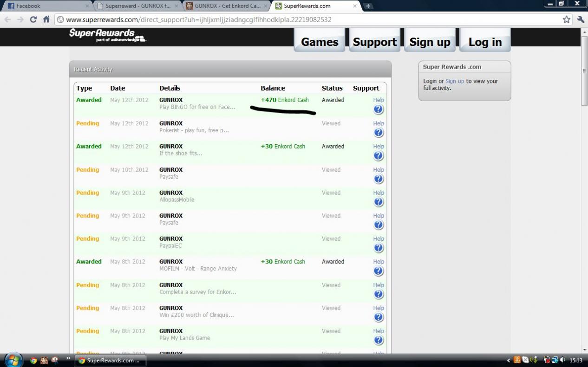
Task: Switch to the Facebook tab
Action: (46, 6)
